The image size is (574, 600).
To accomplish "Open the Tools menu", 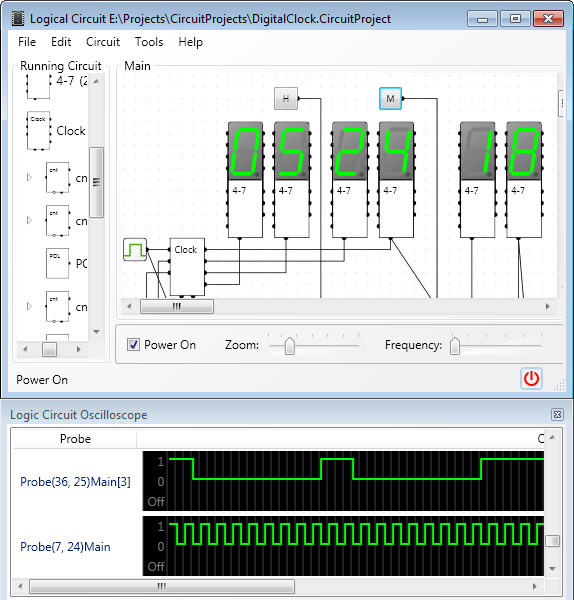I will tap(149, 42).
